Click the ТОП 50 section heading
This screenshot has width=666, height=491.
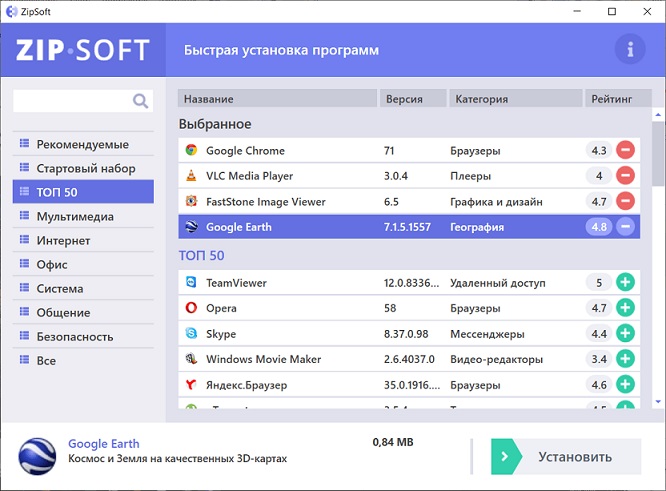click(x=201, y=255)
